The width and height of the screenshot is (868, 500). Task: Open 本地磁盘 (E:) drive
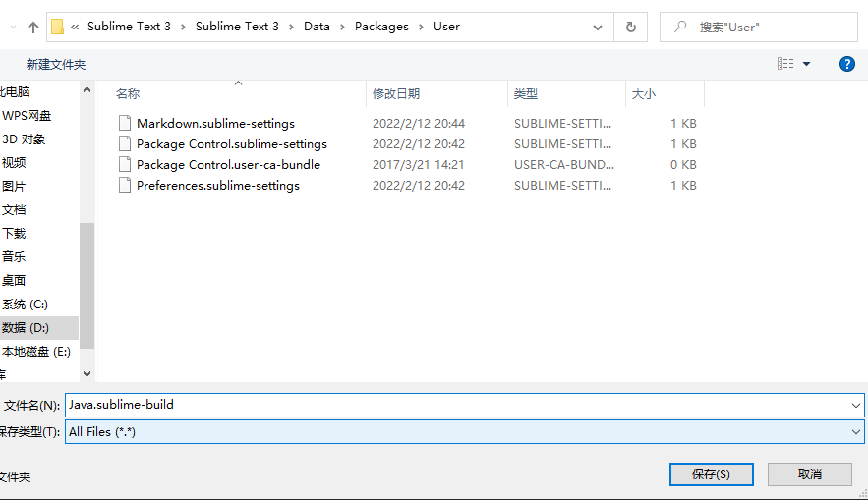point(36,352)
